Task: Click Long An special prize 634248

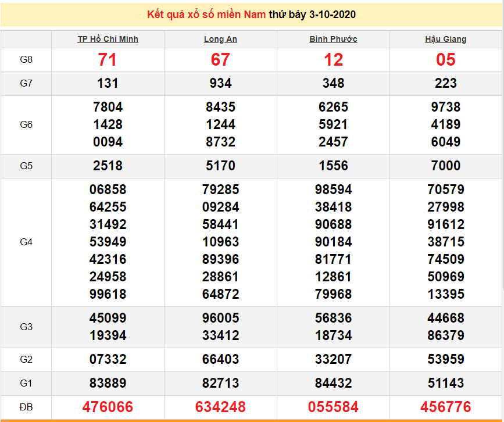Action: [x=220, y=407]
